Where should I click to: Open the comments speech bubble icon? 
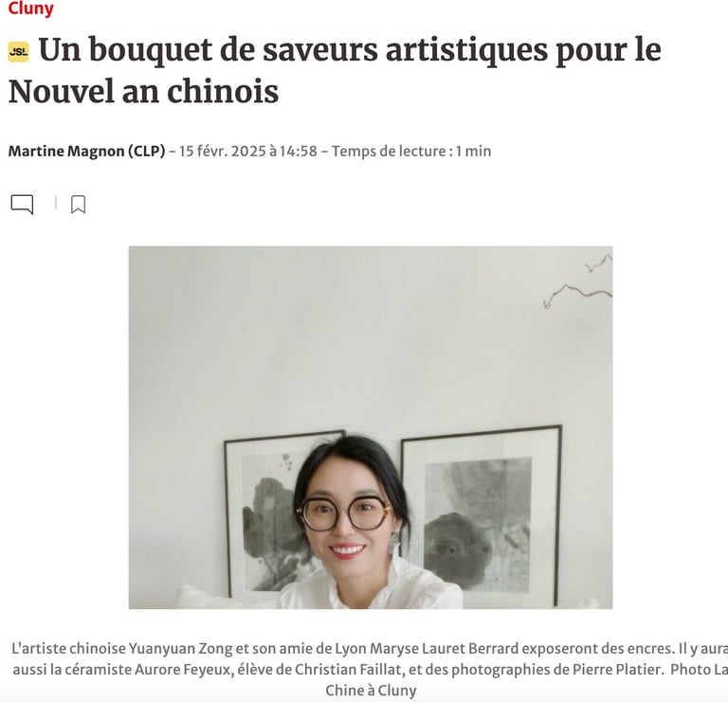[22, 204]
